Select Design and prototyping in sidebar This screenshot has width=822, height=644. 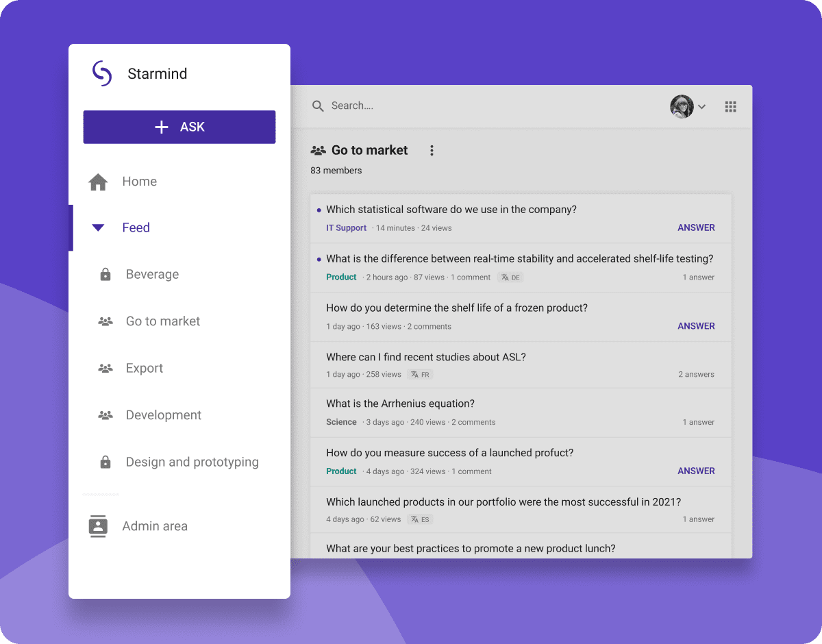pyautogui.click(x=192, y=462)
